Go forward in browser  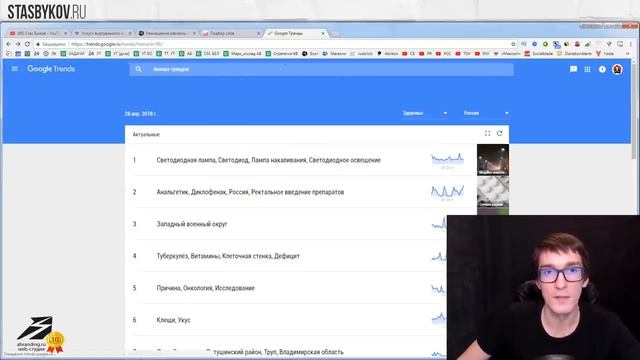(18, 44)
